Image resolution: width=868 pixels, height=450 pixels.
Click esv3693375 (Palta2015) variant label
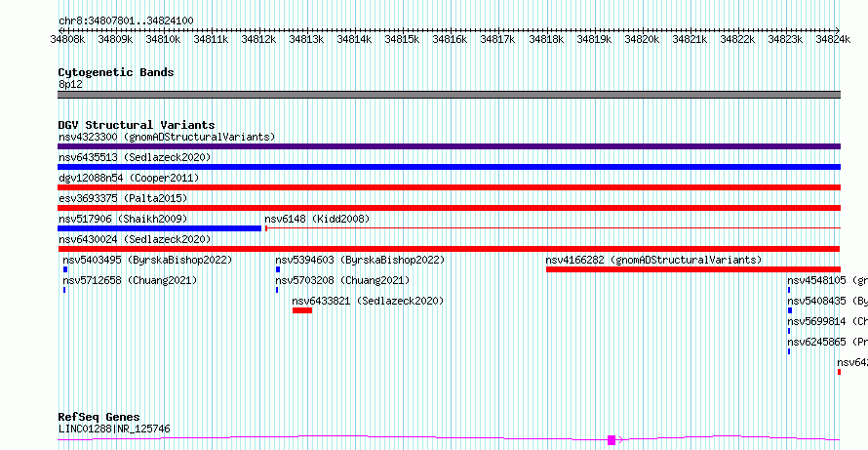point(123,198)
